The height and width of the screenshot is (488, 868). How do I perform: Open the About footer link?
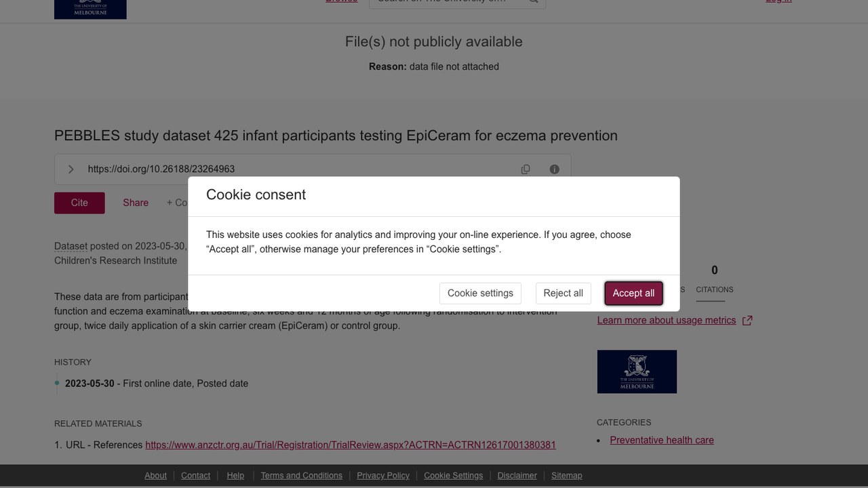click(x=155, y=476)
